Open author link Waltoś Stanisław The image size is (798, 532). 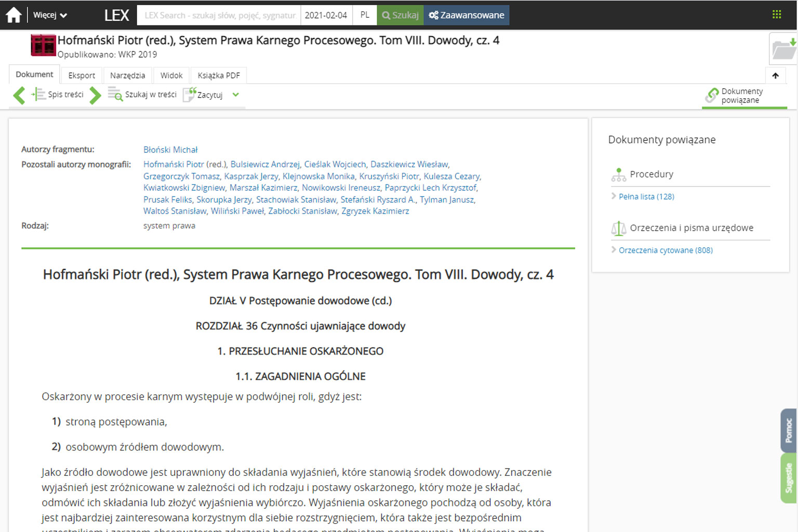click(x=175, y=211)
